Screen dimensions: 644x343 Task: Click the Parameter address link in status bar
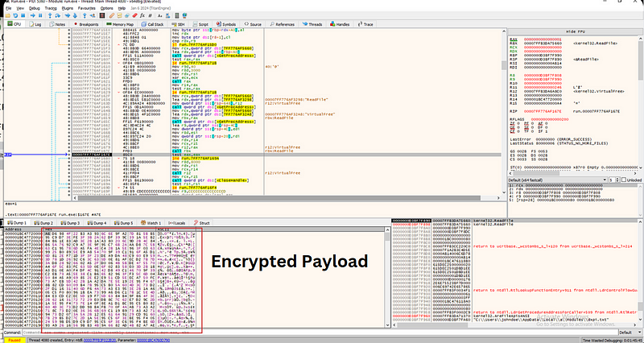pyautogui.click(x=153, y=340)
